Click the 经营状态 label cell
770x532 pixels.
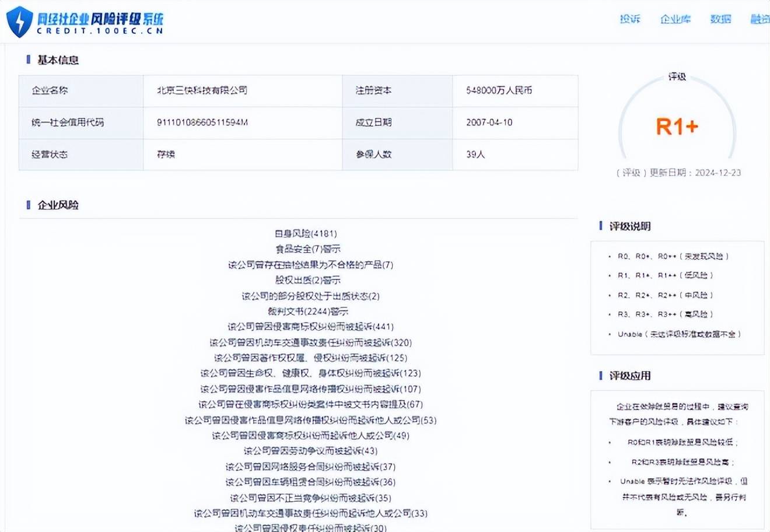[x=81, y=155]
